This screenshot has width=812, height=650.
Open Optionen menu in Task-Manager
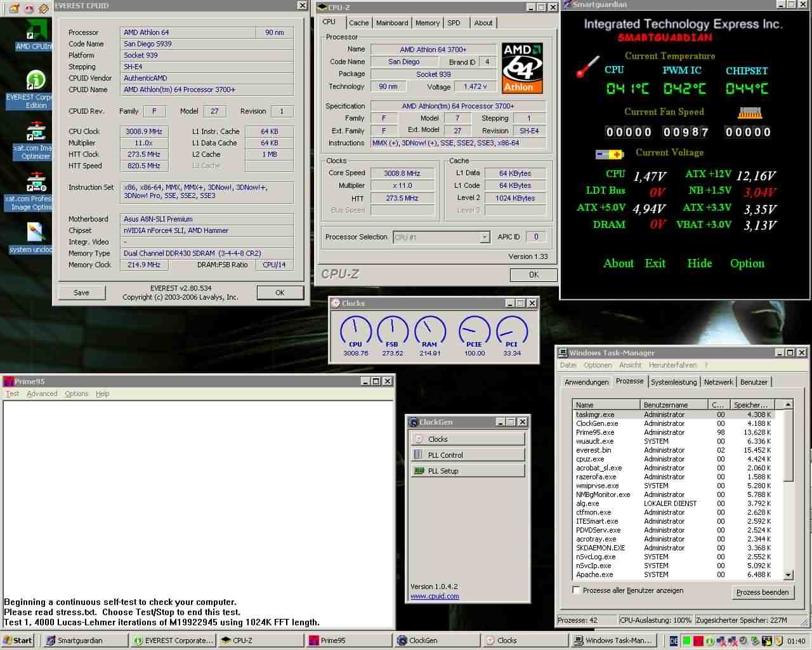click(x=598, y=366)
